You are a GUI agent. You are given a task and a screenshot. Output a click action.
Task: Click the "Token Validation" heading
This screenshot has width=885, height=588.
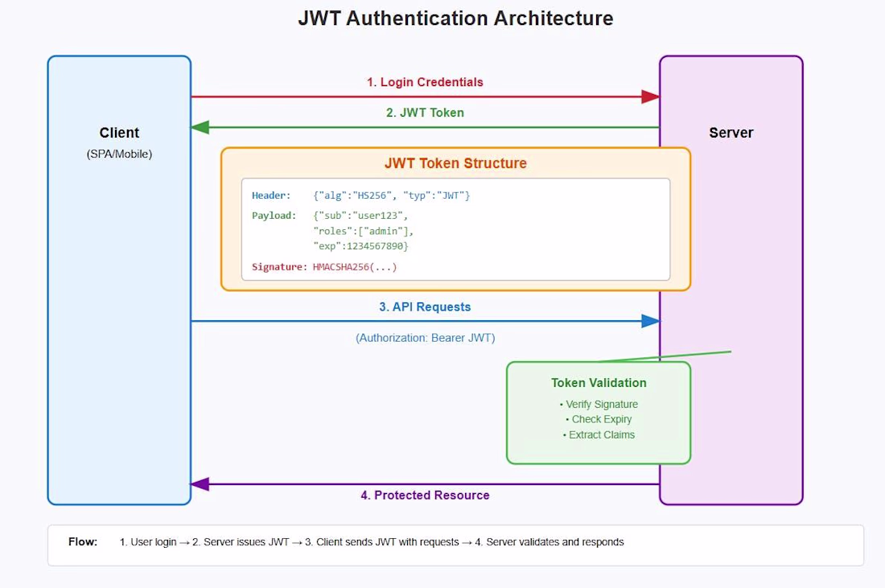tap(599, 383)
